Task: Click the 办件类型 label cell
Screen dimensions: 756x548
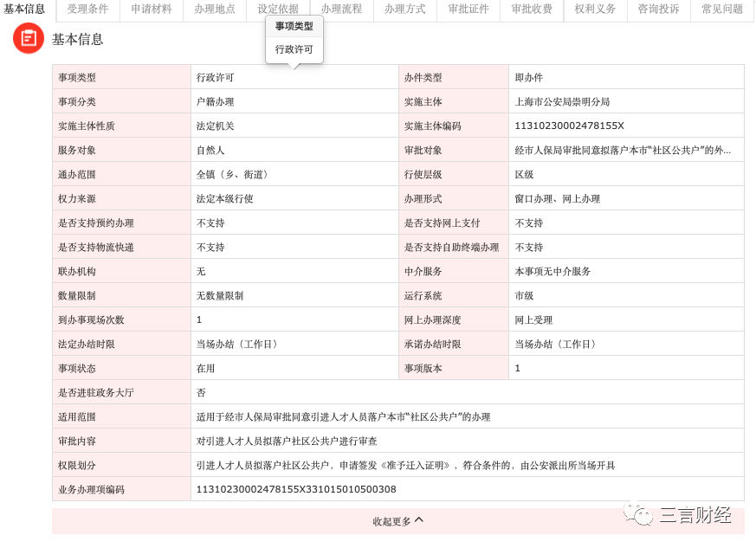Action: (x=454, y=77)
